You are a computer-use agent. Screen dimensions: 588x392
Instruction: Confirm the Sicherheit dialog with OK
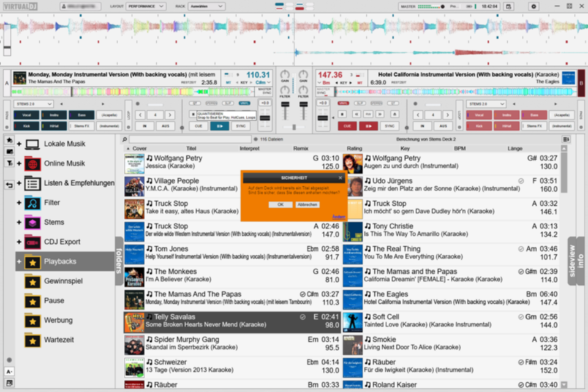click(x=280, y=205)
